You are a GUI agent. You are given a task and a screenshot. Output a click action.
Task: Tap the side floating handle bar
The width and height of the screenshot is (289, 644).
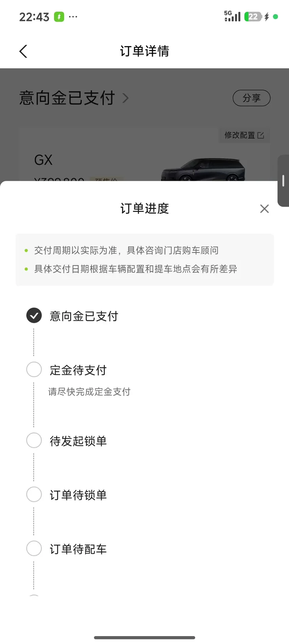point(283,180)
